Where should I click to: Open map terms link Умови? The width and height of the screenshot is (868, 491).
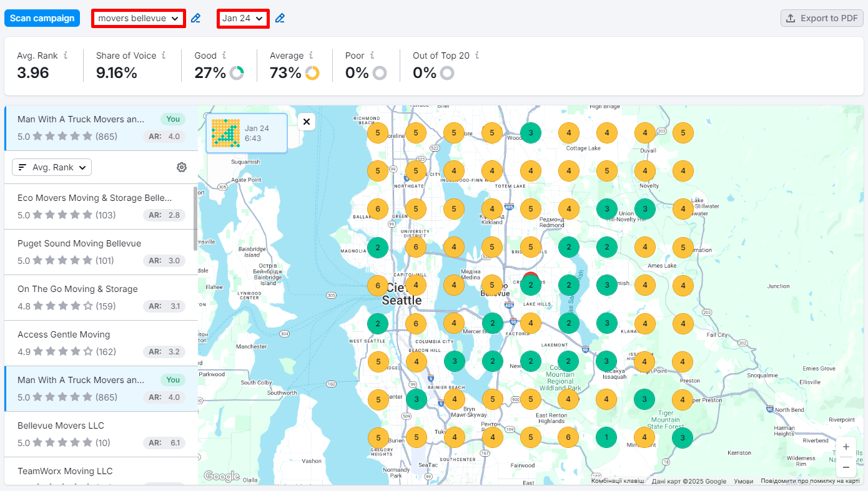(x=743, y=481)
